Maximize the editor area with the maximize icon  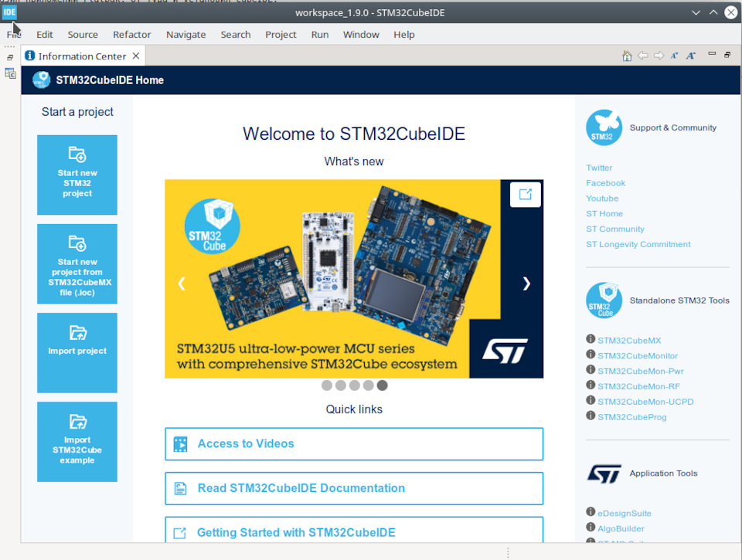pyautogui.click(x=727, y=54)
